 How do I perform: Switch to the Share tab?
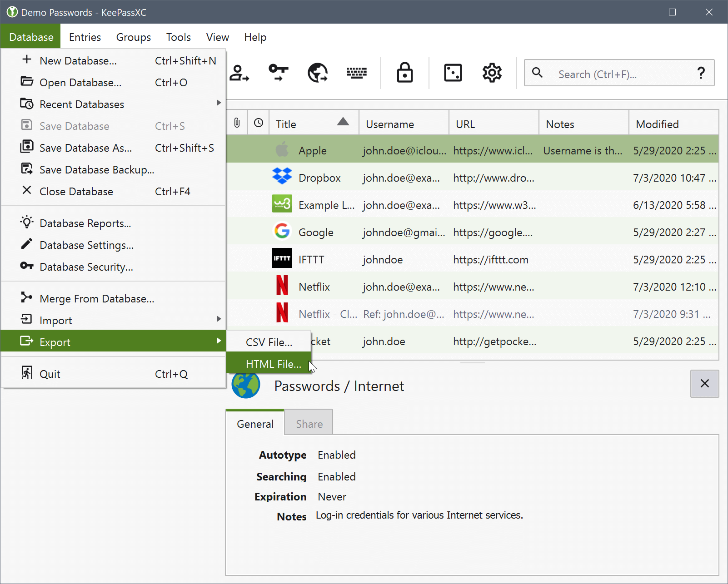click(309, 424)
